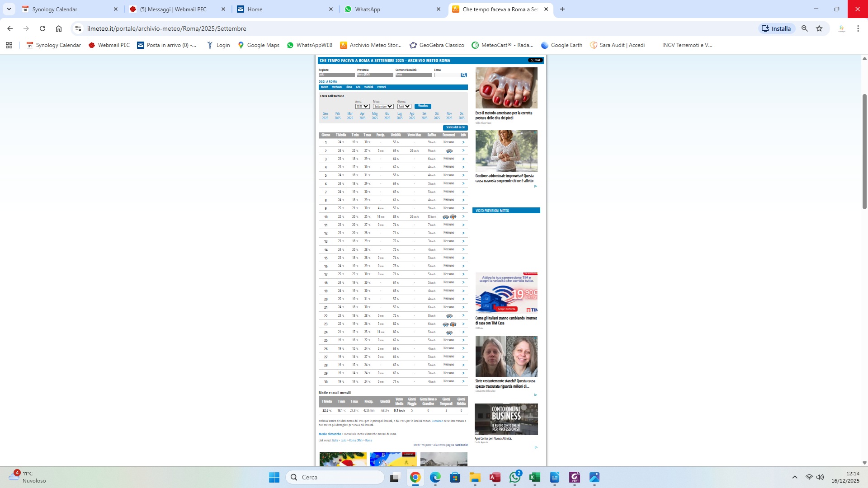Go to Ago 2025 archive link
Viewport: 868px width, 488px height.
pos(412,116)
